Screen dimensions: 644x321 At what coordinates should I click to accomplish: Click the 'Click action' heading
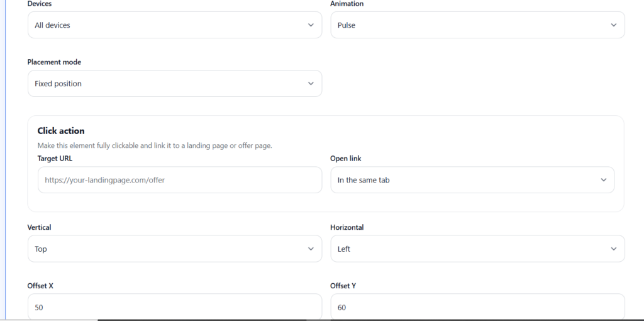tap(61, 131)
